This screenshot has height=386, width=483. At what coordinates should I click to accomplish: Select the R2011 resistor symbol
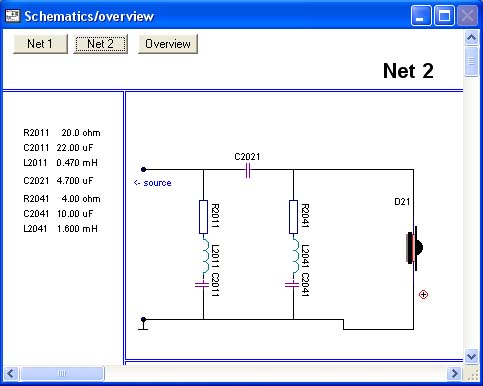(203, 217)
